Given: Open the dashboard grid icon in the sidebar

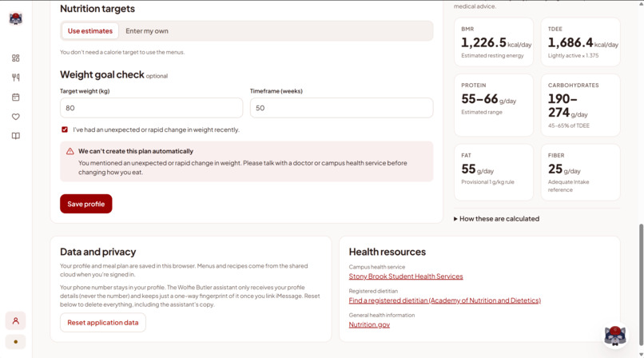Looking at the screenshot, I should point(16,58).
